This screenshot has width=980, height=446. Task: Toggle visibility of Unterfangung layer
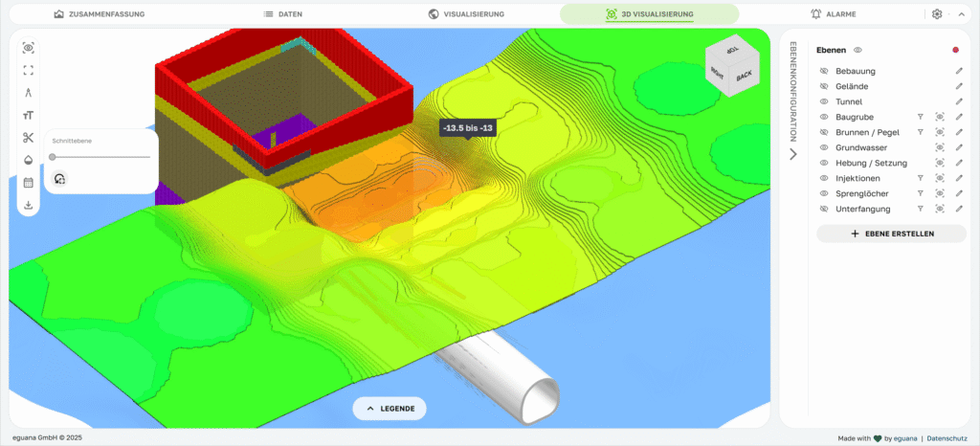coord(823,209)
